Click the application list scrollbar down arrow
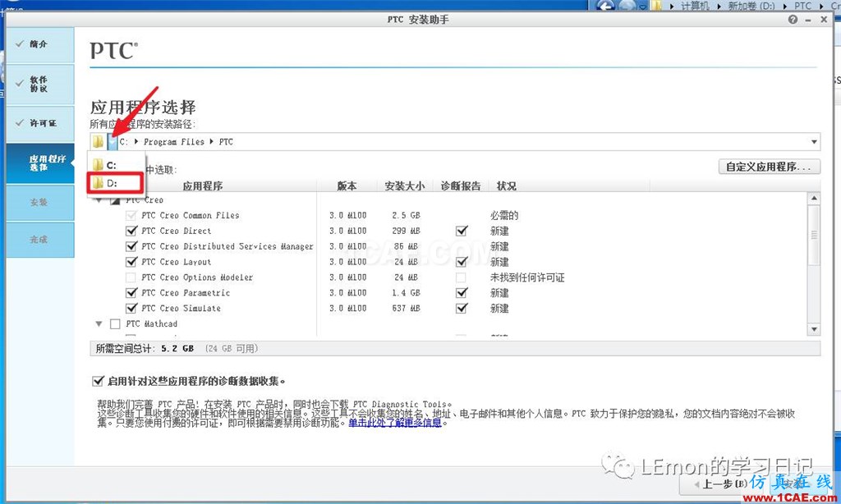Screen dimensions: 841x504 (814, 329)
